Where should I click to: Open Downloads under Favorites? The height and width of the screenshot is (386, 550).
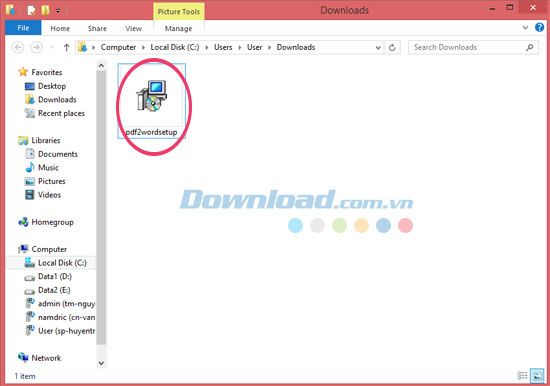click(x=57, y=100)
